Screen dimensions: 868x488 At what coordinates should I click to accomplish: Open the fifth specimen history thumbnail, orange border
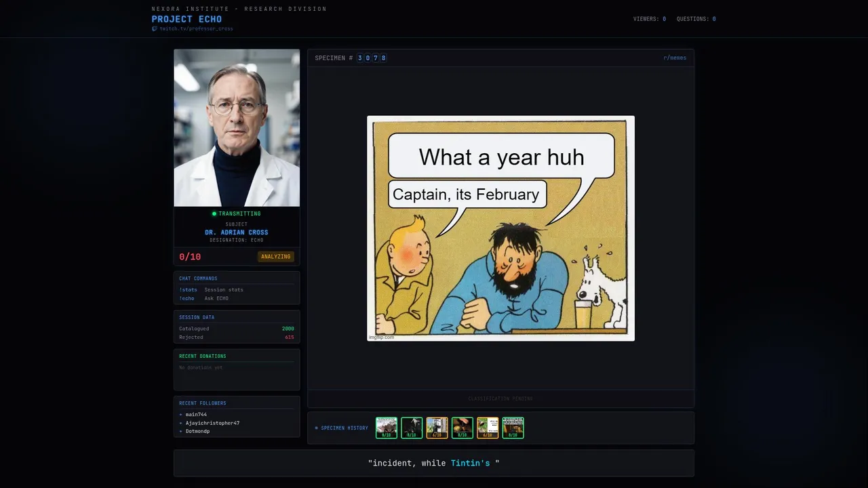(x=488, y=428)
